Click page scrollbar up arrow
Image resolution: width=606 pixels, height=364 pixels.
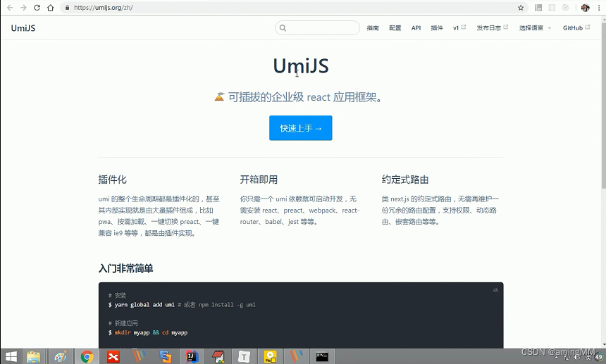[603, 20]
